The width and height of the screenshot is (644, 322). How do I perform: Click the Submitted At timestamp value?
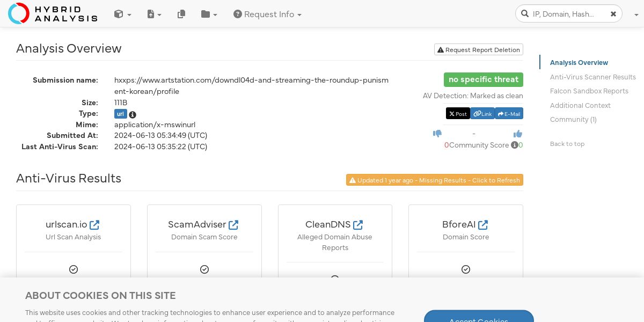pos(160,135)
